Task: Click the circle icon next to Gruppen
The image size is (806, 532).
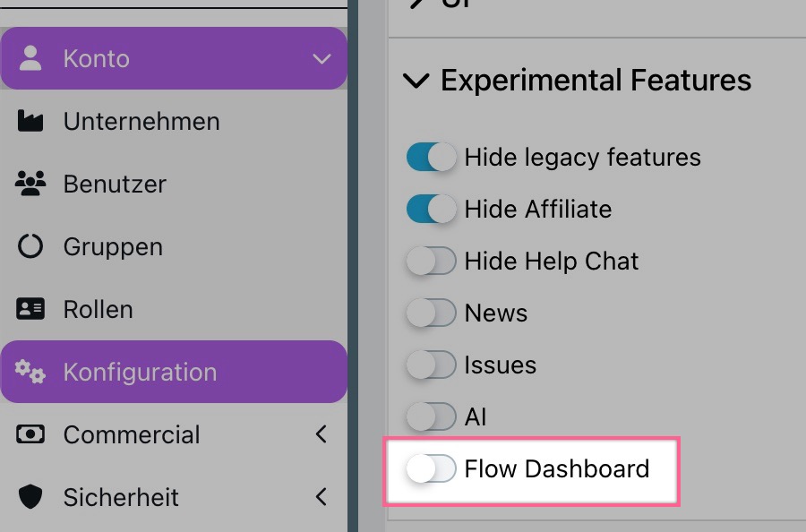Action: [x=30, y=246]
